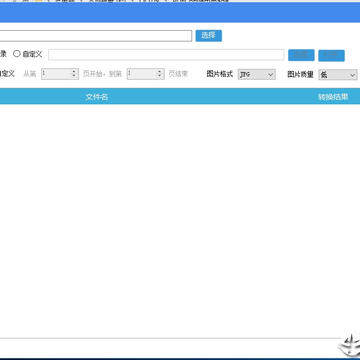
Task: Click the 图片格式 label
Action: 220,74
